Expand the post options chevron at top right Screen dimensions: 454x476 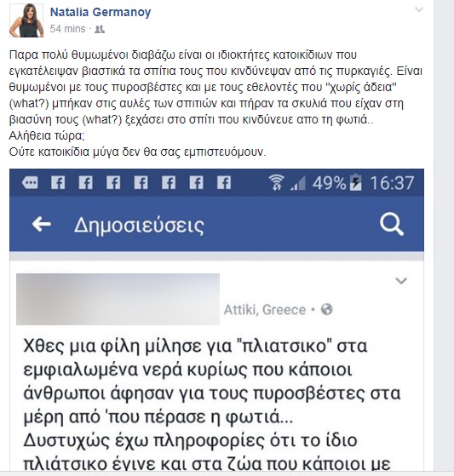tap(419, 10)
